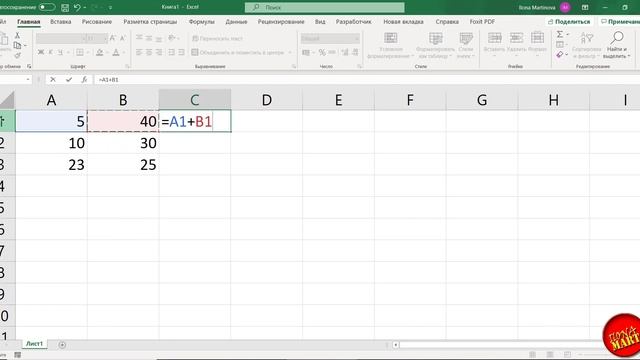Open the Рецензирование tab
The width and height of the screenshot is (640, 360).
point(281,22)
